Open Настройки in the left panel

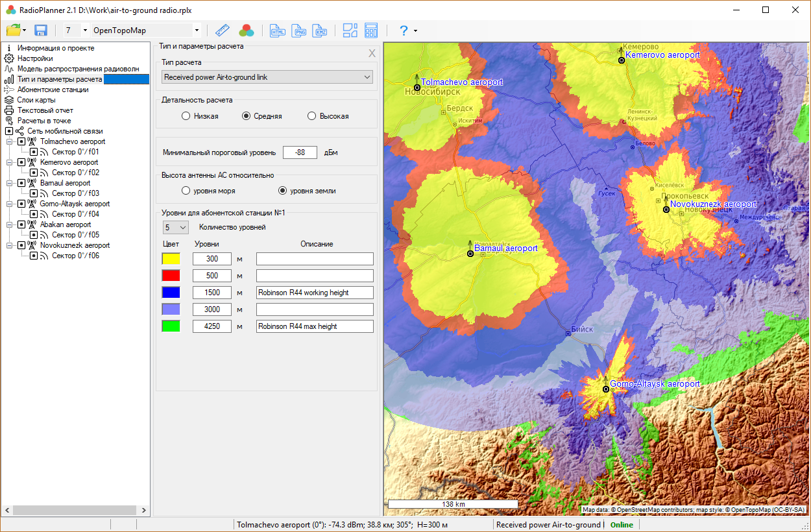click(35, 58)
